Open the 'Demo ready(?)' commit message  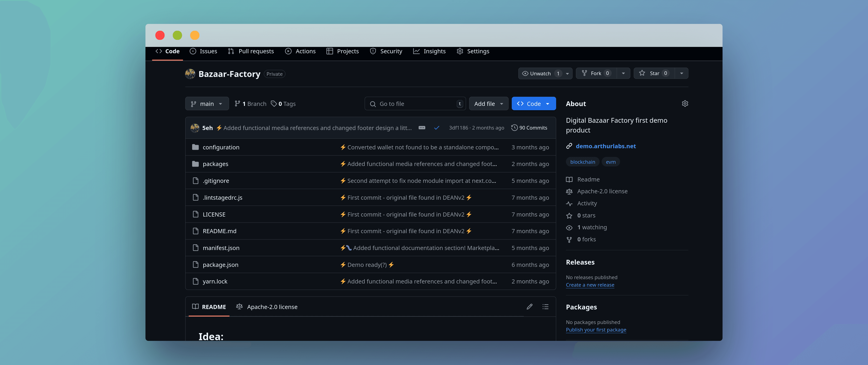[367, 265]
